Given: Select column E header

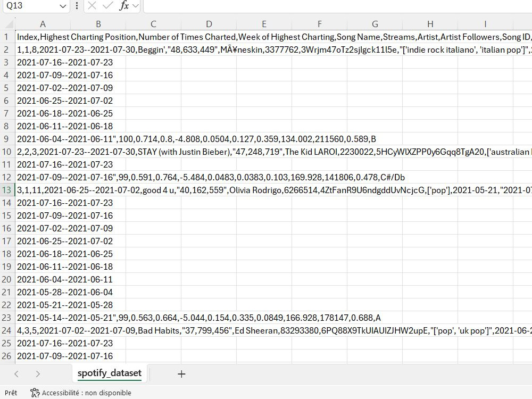Looking at the screenshot, I should click(264, 24).
